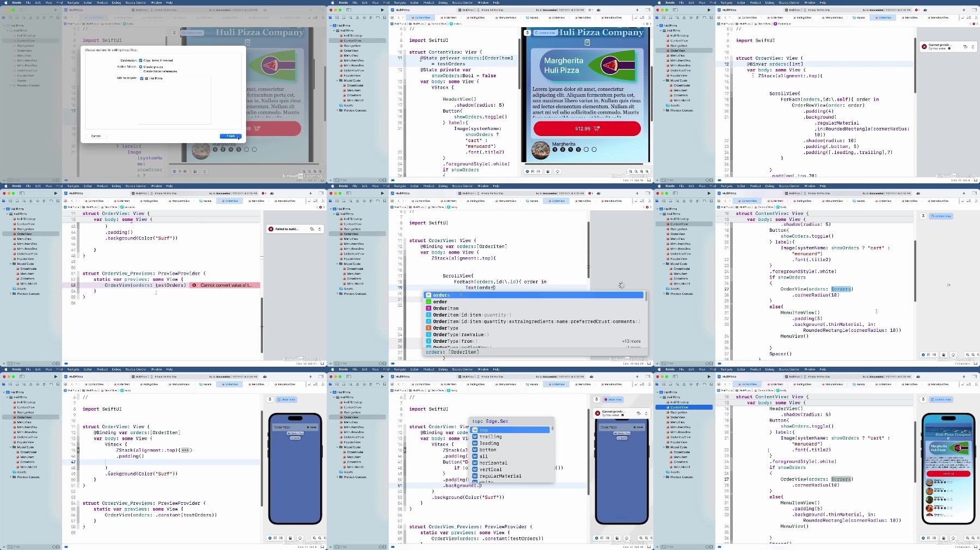Click back arrow in Edge.Set frame jump bar
The width and height of the screenshot is (980, 550).
pos(400,384)
